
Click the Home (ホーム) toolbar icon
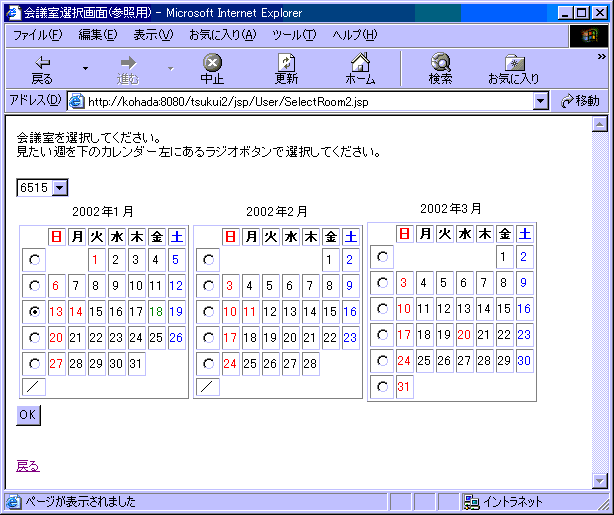(360, 62)
